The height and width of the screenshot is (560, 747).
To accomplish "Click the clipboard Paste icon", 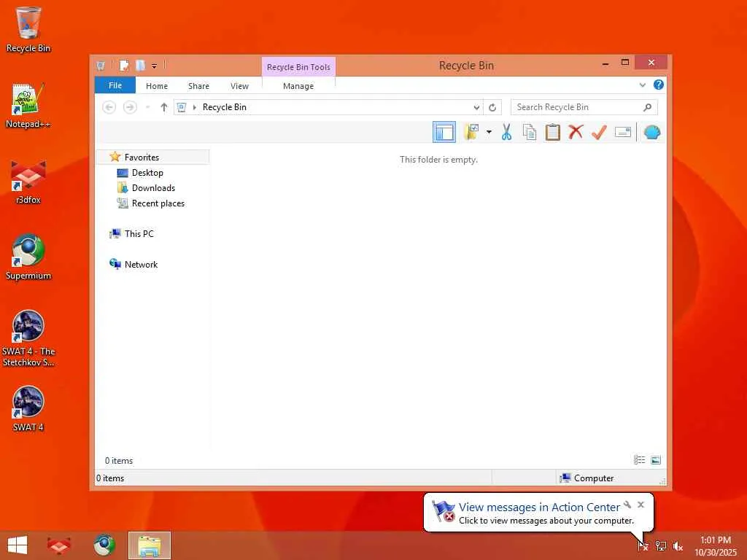I will pos(553,132).
